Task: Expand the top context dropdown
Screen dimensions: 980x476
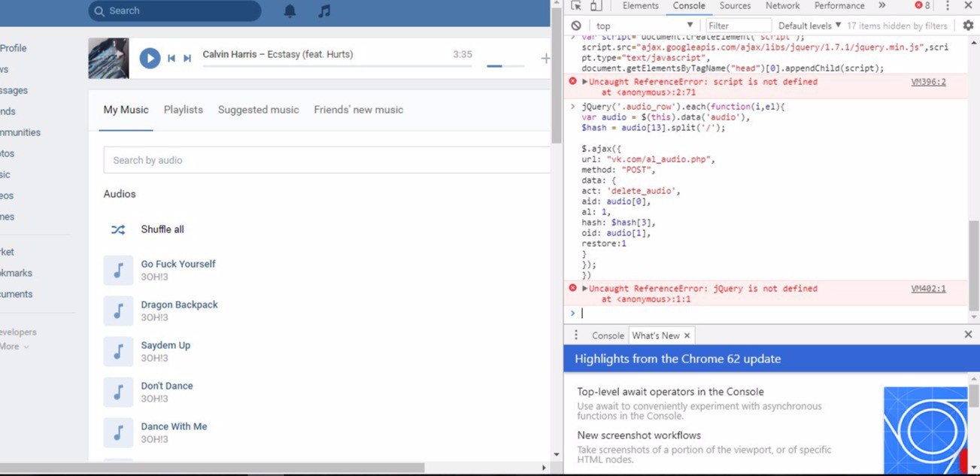Action: click(x=645, y=26)
